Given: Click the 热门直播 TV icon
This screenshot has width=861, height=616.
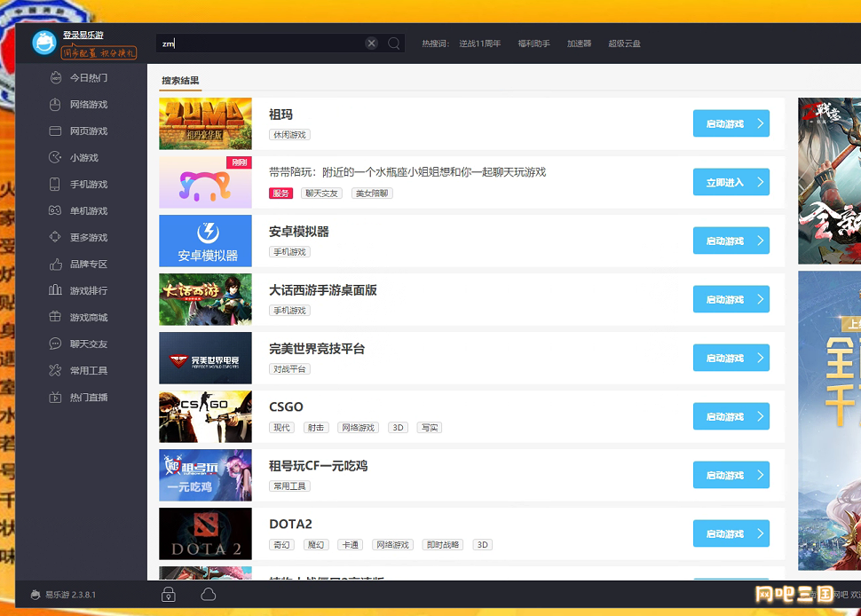Looking at the screenshot, I should (x=55, y=397).
